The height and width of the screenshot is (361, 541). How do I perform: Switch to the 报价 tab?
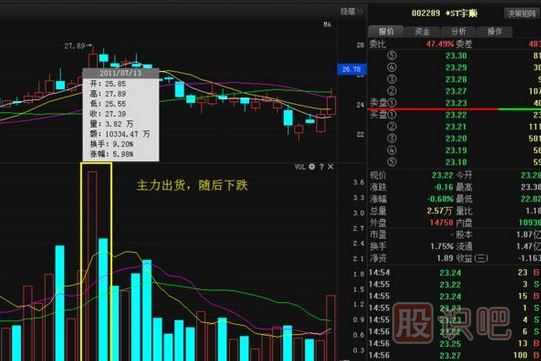pos(386,31)
